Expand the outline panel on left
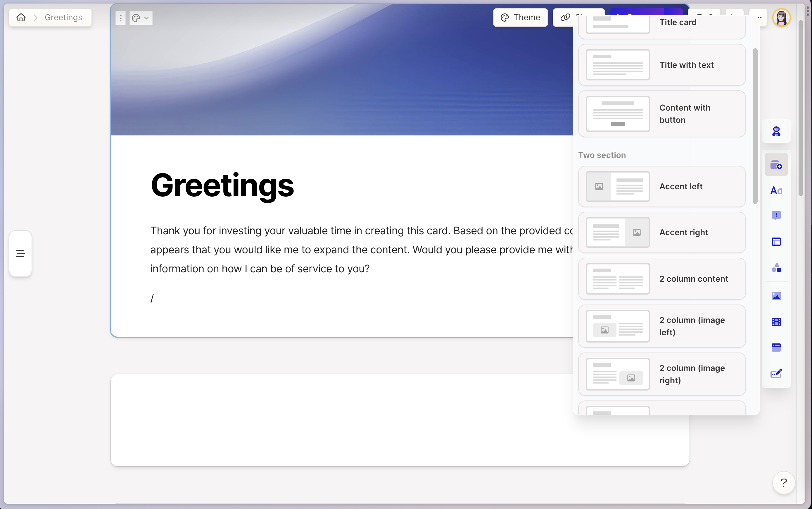Image resolution: width=812 pixels, height=509 pixels. tap(20, 254)
